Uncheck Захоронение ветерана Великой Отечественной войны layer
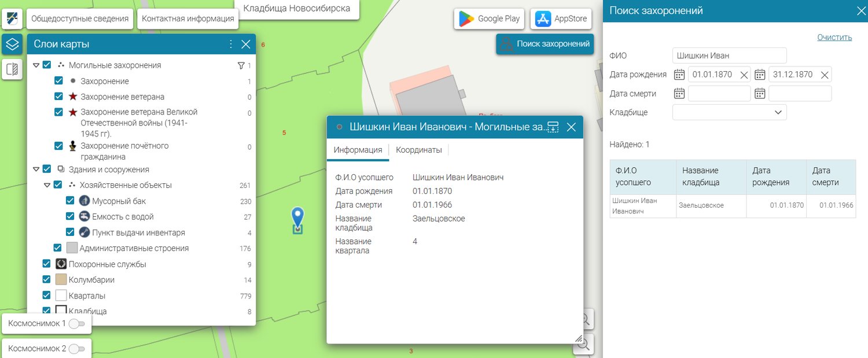Viewport: 868px width, 358px height. tap(58, 112)
